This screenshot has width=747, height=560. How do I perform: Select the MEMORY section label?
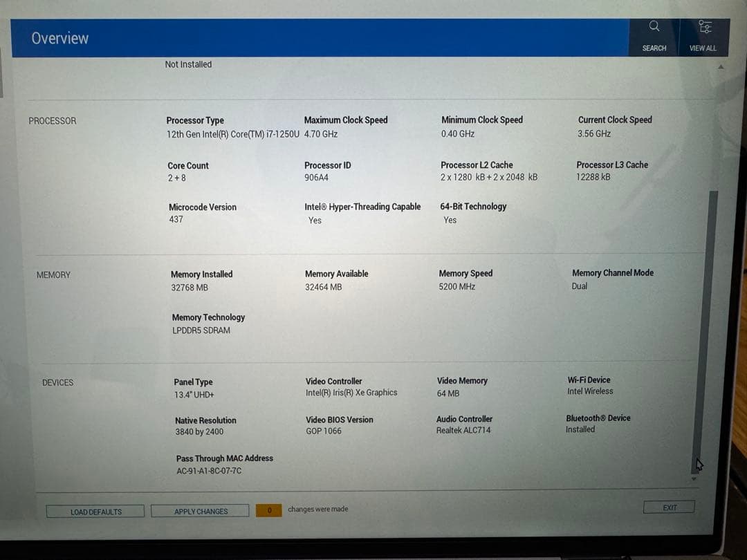53,274
